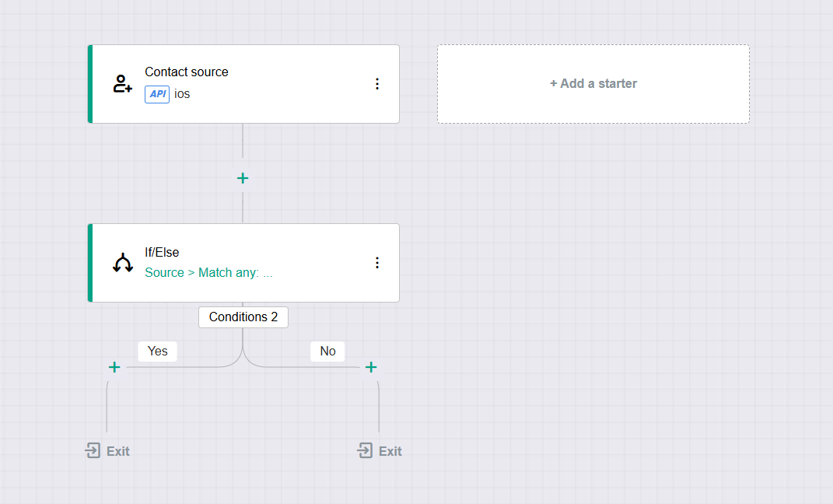833x504 pixels.
Task: Add step between Contact source and If/Else
Action: (243, 178)
